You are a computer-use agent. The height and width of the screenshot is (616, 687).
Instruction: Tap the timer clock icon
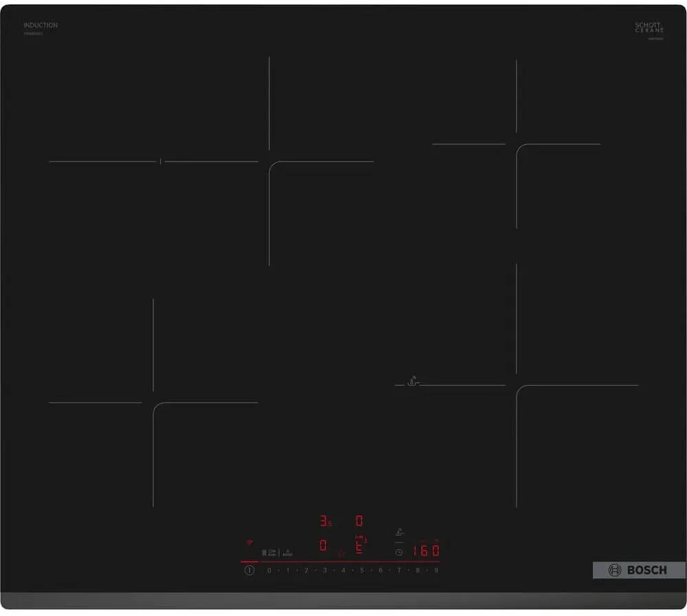[x=398, y=551]
